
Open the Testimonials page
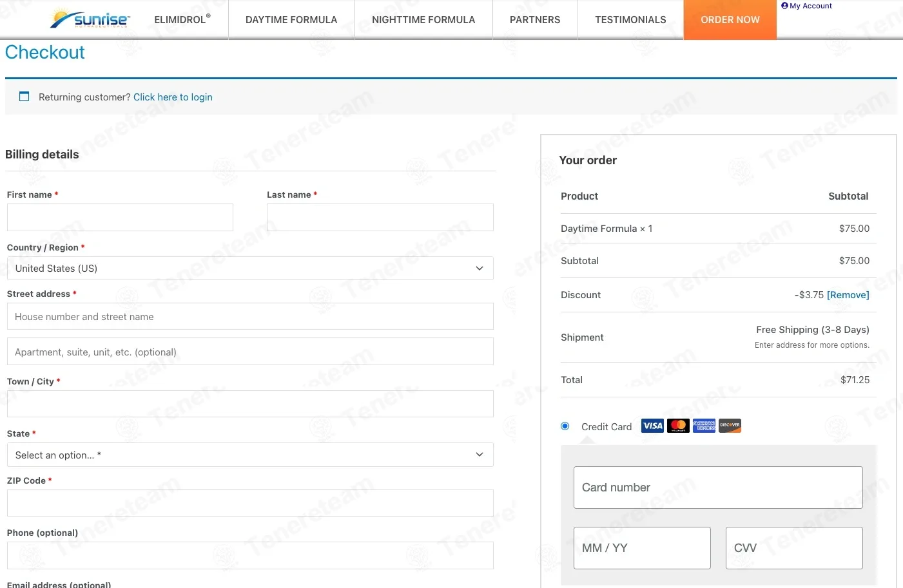(630, 20)
